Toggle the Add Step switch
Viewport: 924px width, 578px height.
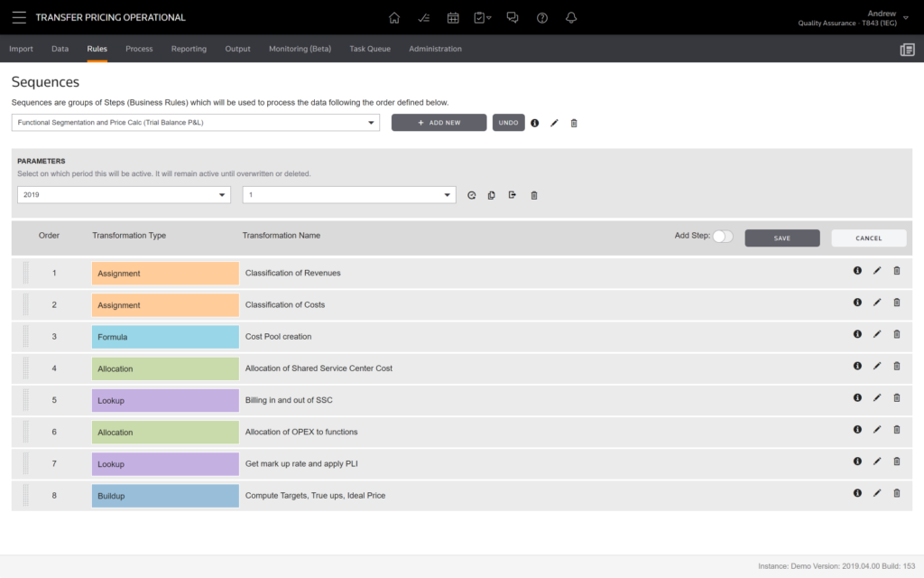[722, 237]
